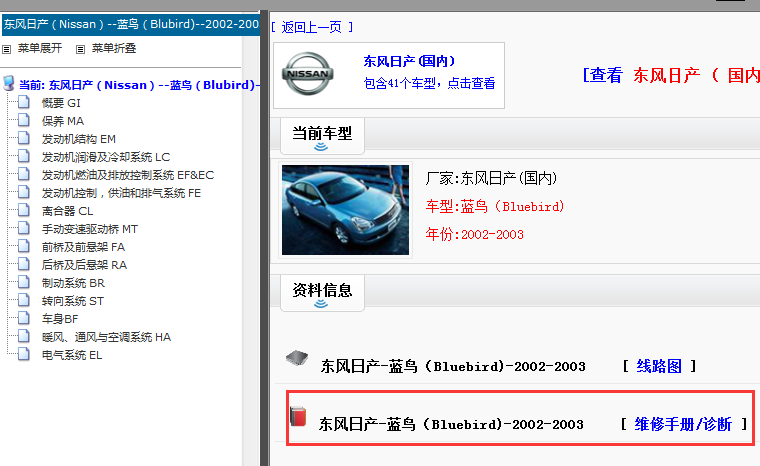
Task: Click the 东风日产-蓝鸟 title in 线路图 row
Action: click(x=453, y=366)
